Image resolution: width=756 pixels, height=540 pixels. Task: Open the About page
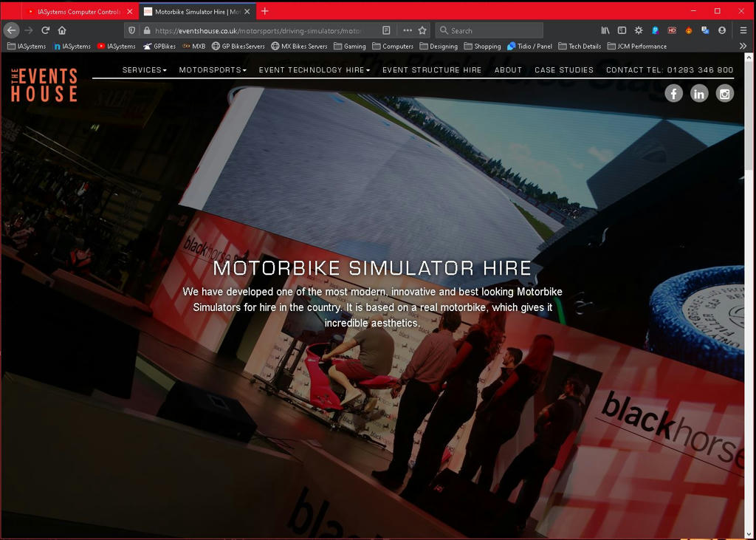508,70
